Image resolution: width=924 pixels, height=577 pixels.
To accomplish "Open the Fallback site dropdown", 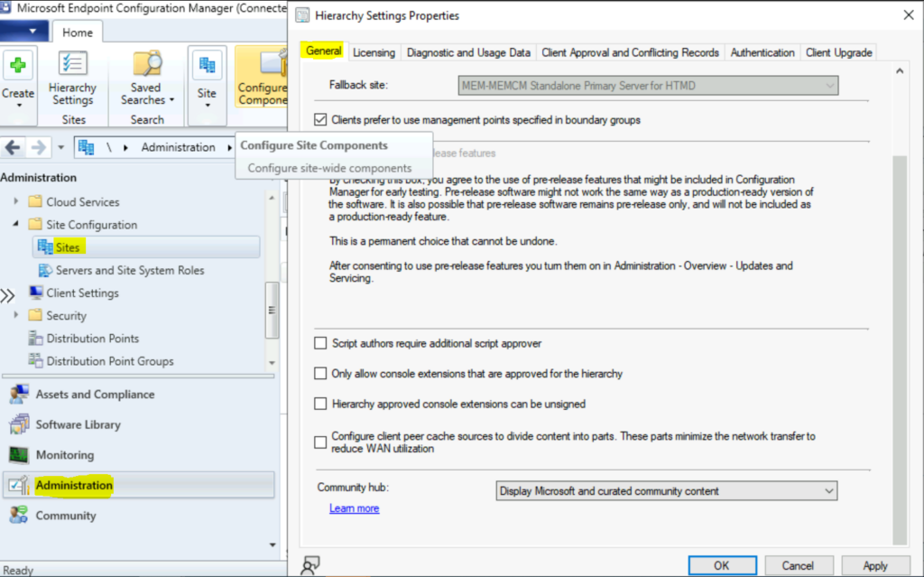I will pyautogui.click(x=648, y=86).
